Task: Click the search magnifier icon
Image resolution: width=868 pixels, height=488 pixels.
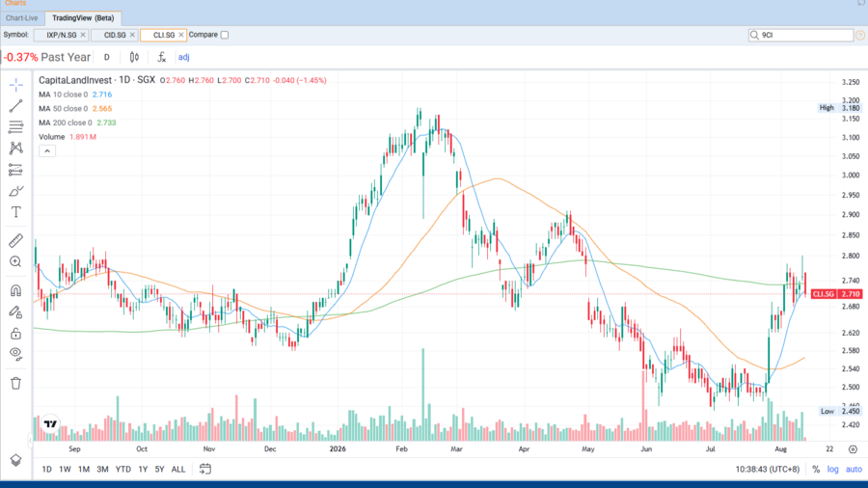Action: pyautogui.click(x=754, y=35)
